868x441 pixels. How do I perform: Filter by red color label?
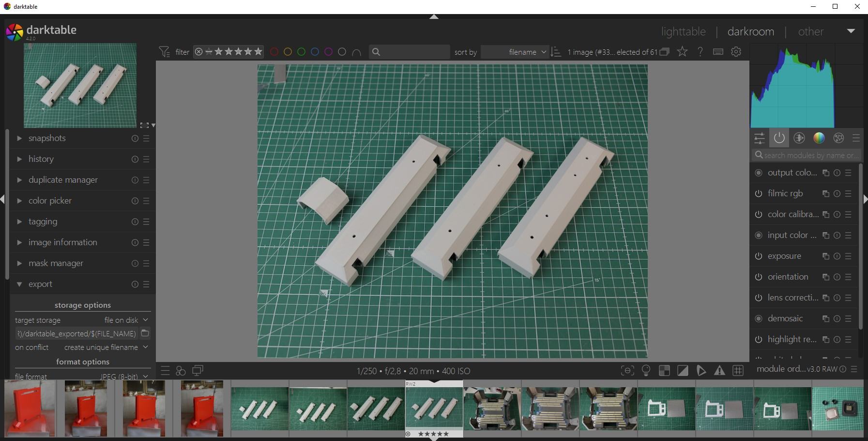[x=274, y=52]
